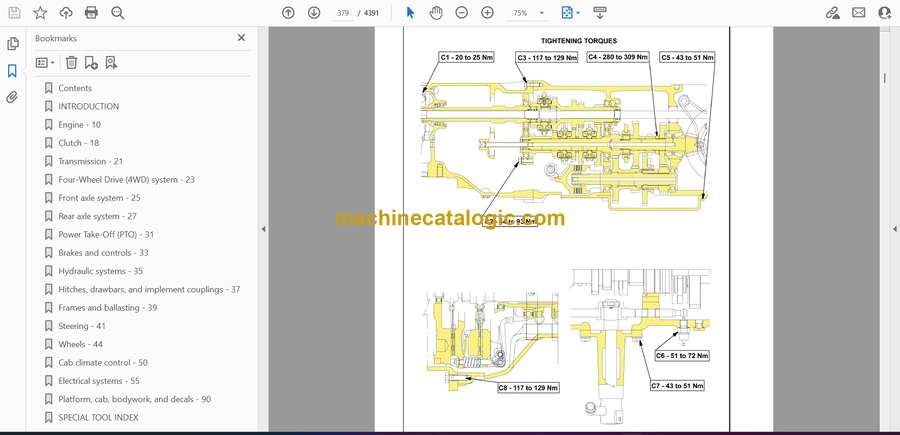
Task: Select Transmission - 21 bookmark
Action: coord(90,161)
